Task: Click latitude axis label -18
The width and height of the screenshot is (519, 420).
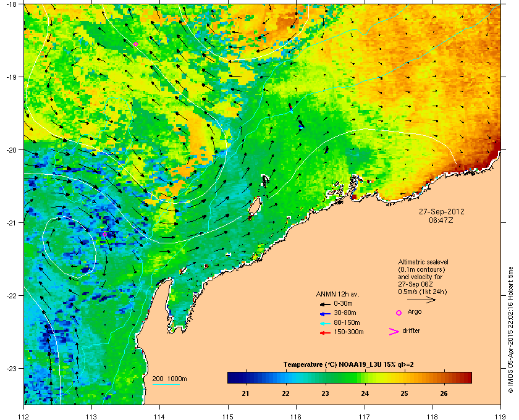Action: (x=11, y=4)
